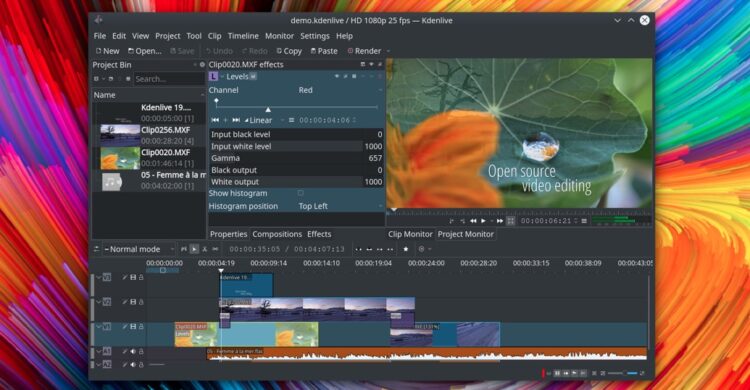Image resolution: width=750 pixels, height=390 pixels.
Task: Switch to the Clip Monitor tab
Action: tap(410, 234)
